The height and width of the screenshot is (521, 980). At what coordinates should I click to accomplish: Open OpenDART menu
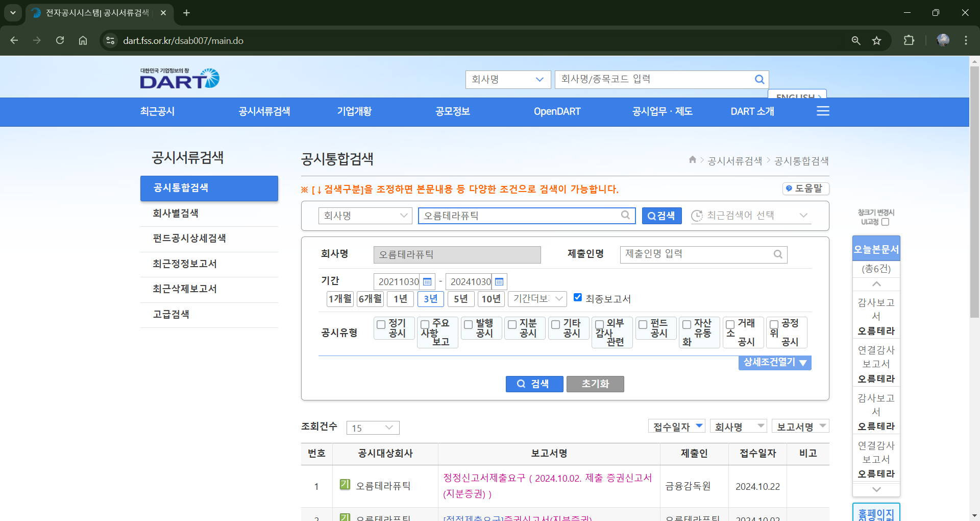(x=557, y=111)
